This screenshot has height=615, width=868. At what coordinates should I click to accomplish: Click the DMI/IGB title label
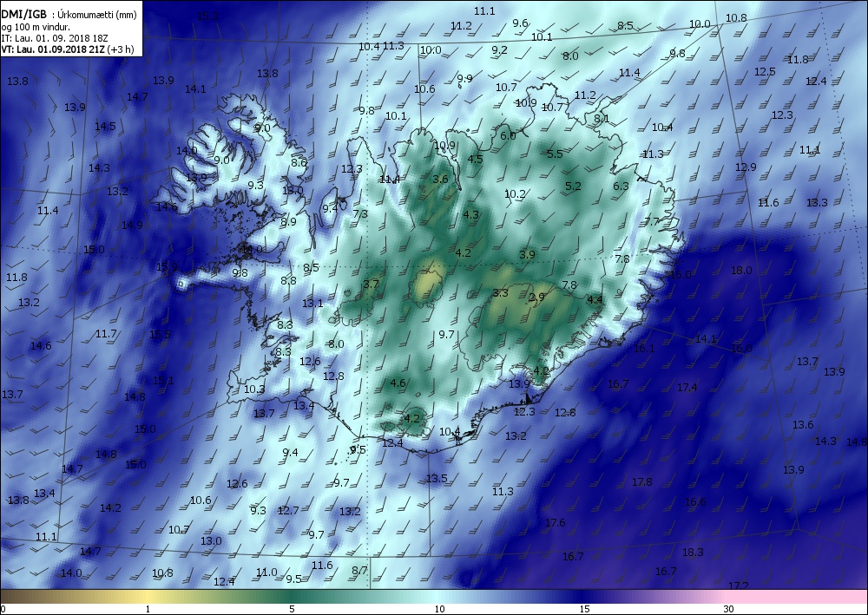(x=24, y=15)
